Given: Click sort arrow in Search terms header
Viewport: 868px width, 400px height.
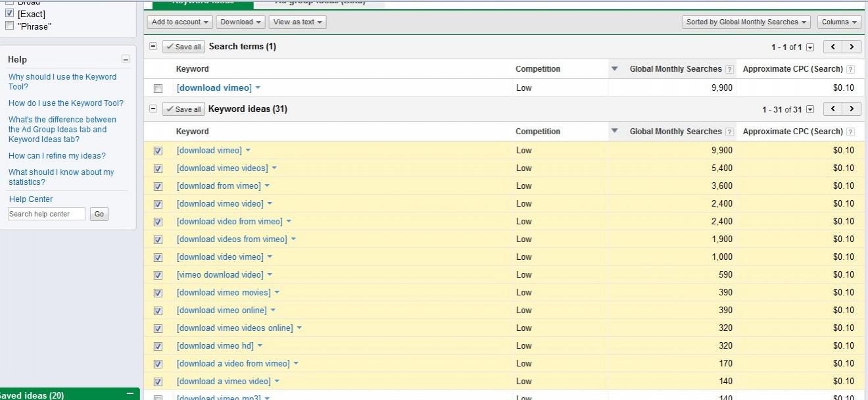Looking at the screenshot, I should click(x=615, y=68).
